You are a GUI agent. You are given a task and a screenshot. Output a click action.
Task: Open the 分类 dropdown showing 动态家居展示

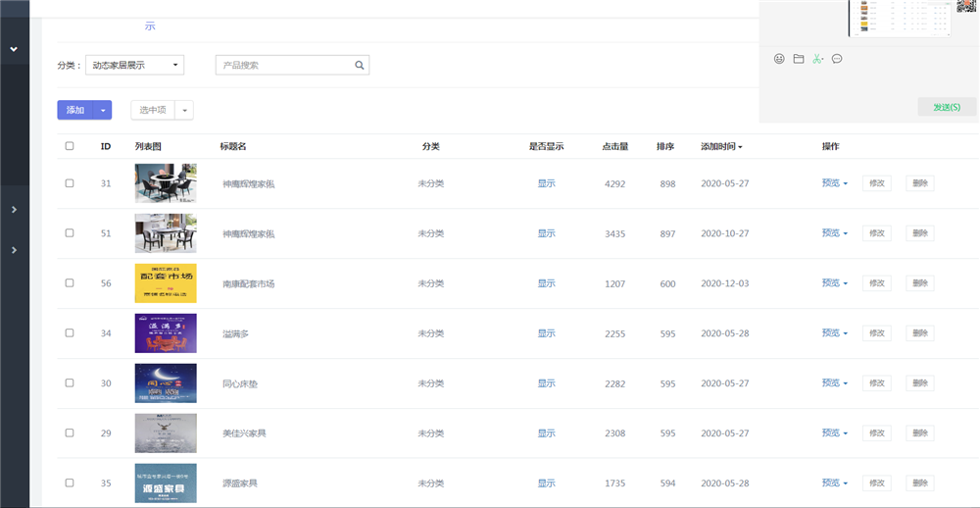(134, 66)
